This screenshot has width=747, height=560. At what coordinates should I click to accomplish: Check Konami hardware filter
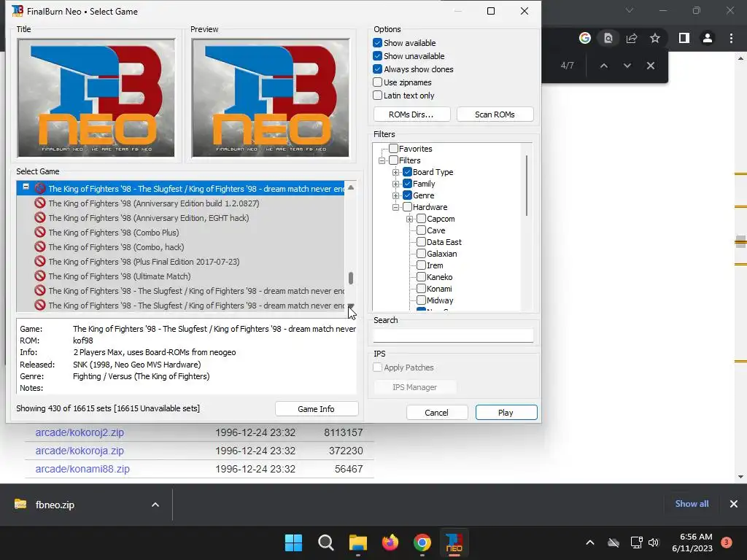[x=421, y=289]
